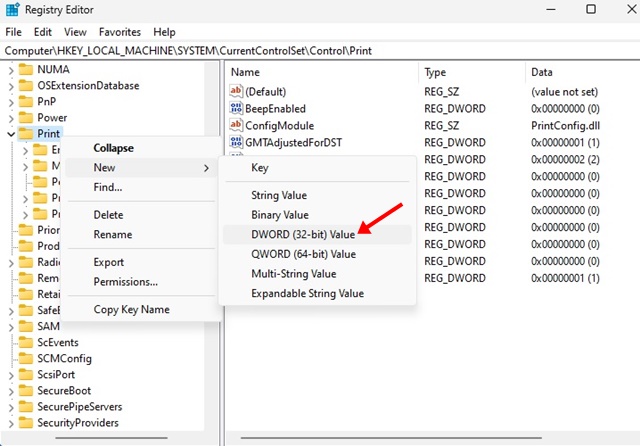640x446 pixels.
Task: Open the New submenu in context menu
Action: tap(140, 167)
